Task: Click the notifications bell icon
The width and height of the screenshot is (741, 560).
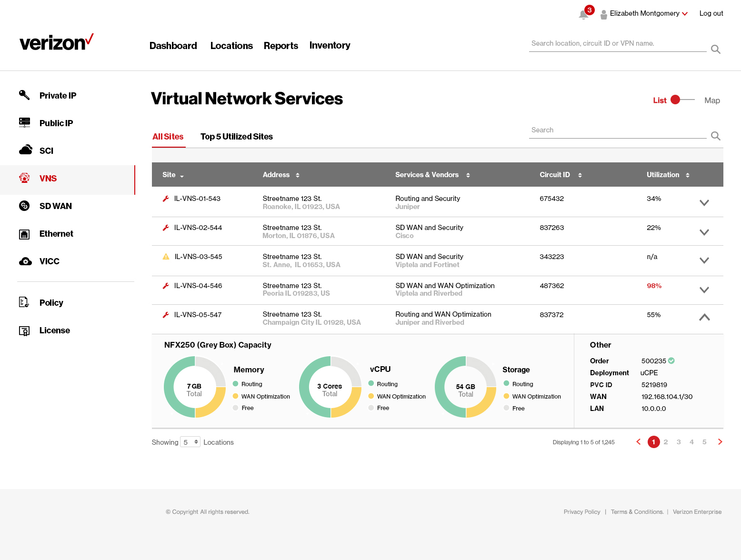Action: coord(583,14)
